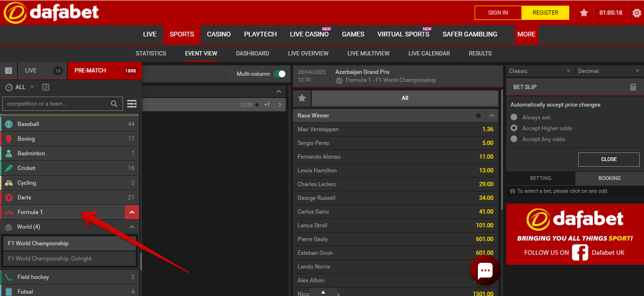644x296 pixels.
Task: Favorite the 12:30 event using its star
Action: click(x=257, y=105)
